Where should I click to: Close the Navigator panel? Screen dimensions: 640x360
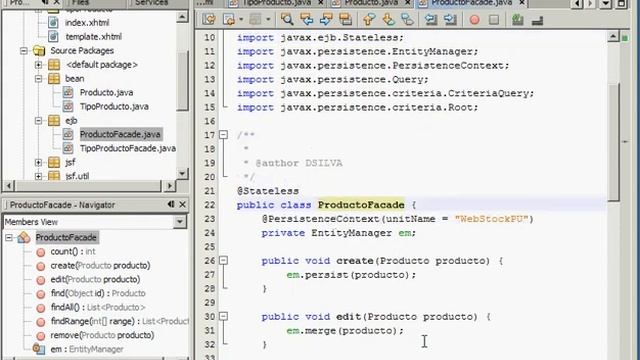[x=183, y=204]
